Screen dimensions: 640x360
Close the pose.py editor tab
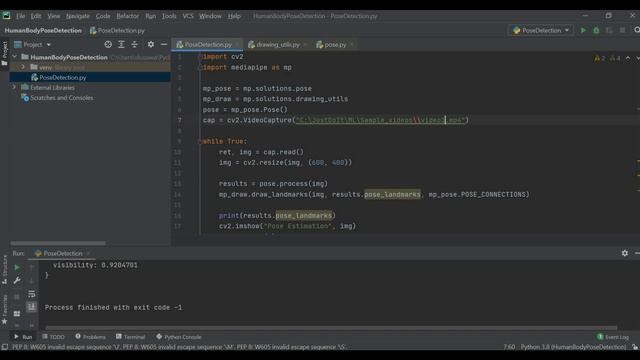point(351,44)
